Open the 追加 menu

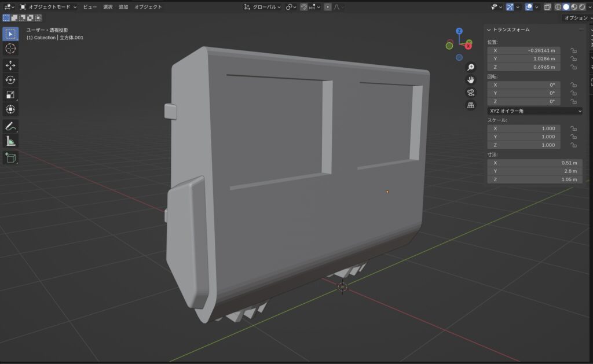coord(123,7)
